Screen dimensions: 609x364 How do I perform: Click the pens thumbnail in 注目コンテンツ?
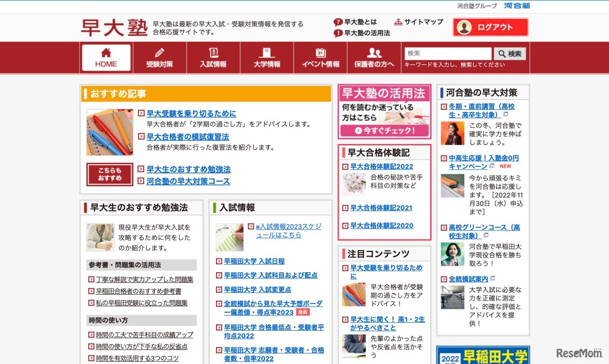[354, 295]
